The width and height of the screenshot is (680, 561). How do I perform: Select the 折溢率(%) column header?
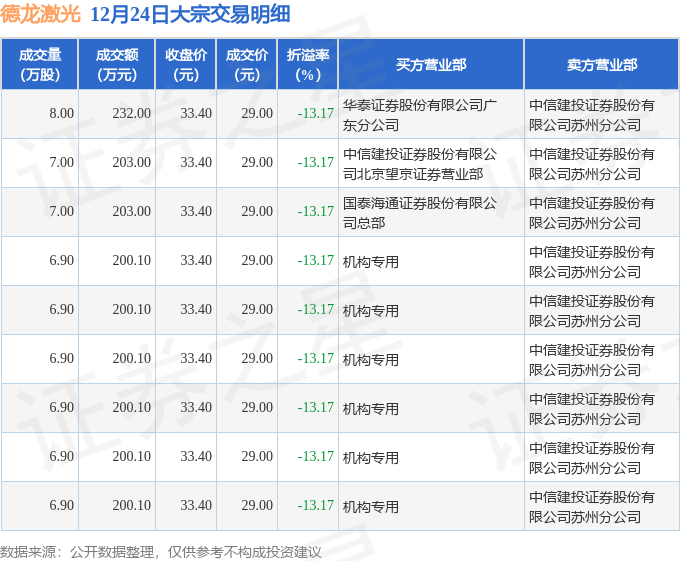307,65
